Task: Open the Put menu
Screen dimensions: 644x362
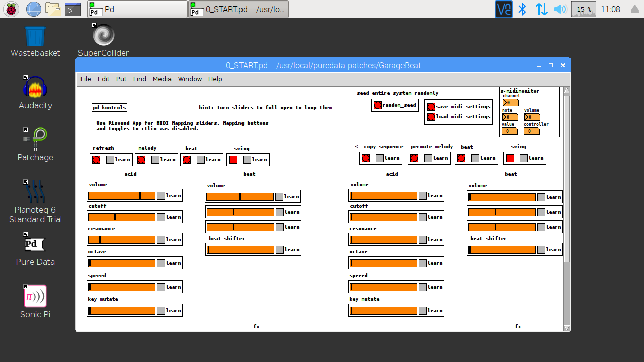Action: [121, 79]
